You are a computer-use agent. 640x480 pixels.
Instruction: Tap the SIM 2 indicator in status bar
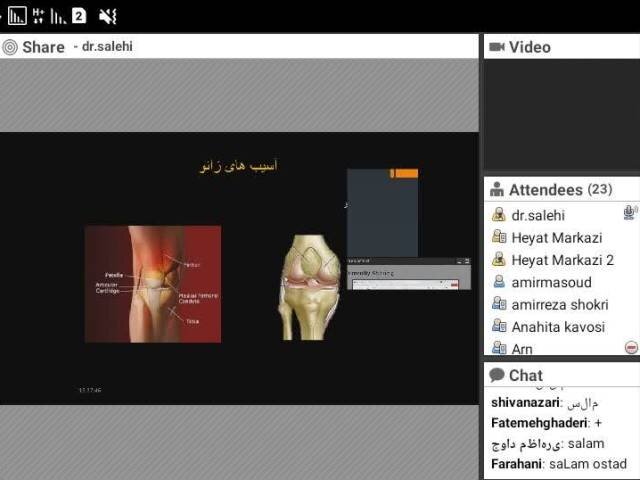(x=78, y=15)
